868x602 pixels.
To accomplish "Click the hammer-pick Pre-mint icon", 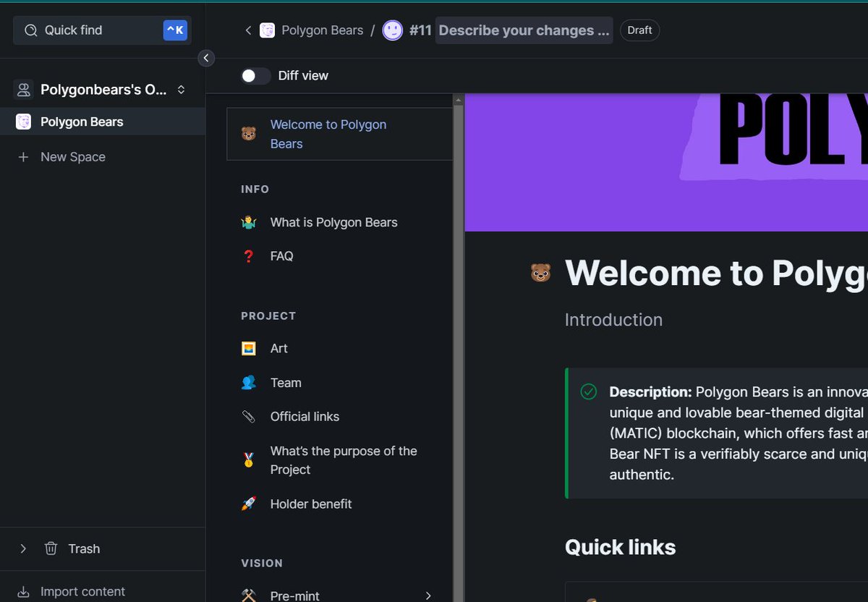I will 249,595.
